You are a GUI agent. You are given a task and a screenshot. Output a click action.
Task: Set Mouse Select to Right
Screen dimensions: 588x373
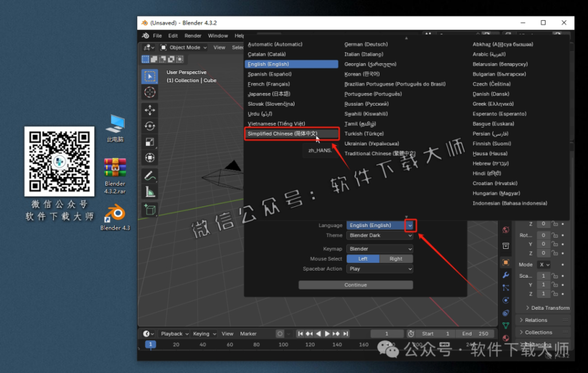pyautogui.click(x=395, y=259)
